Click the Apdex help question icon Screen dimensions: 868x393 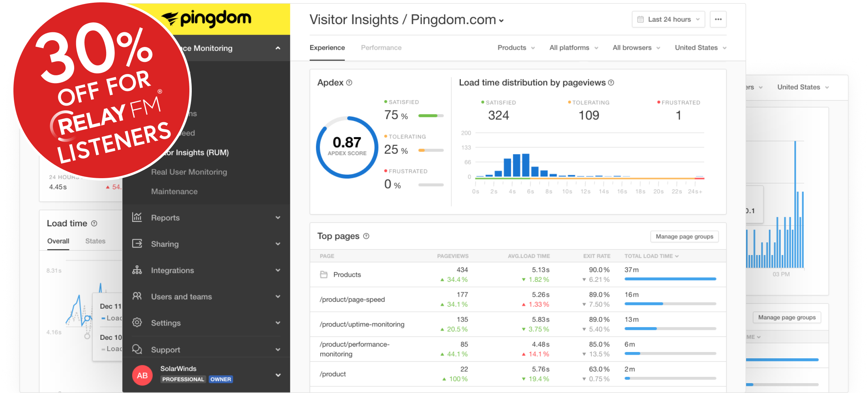(349, 83)
